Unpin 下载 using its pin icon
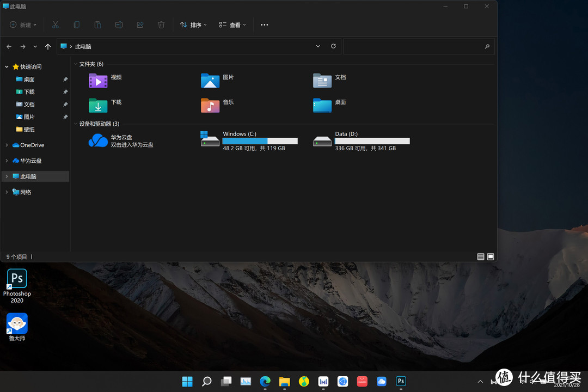The width and height of the screenshot is (588, 392). [65, 92]
